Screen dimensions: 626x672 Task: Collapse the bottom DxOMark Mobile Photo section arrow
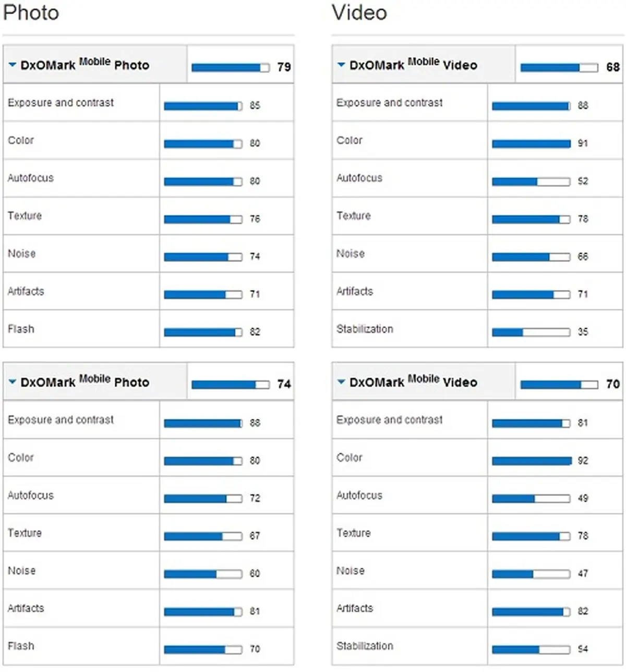click(13, 382)
